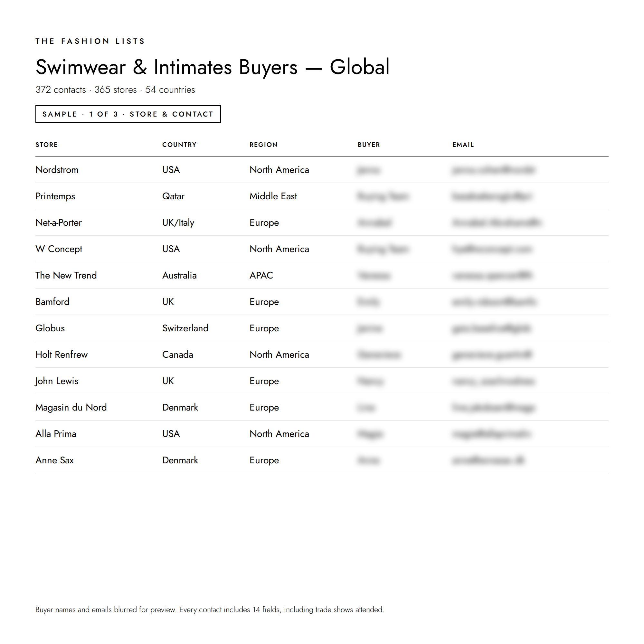Click blurred email in Holt Renfrew row
The height and width of the screenshot is (644, 644).
(492, 355)
